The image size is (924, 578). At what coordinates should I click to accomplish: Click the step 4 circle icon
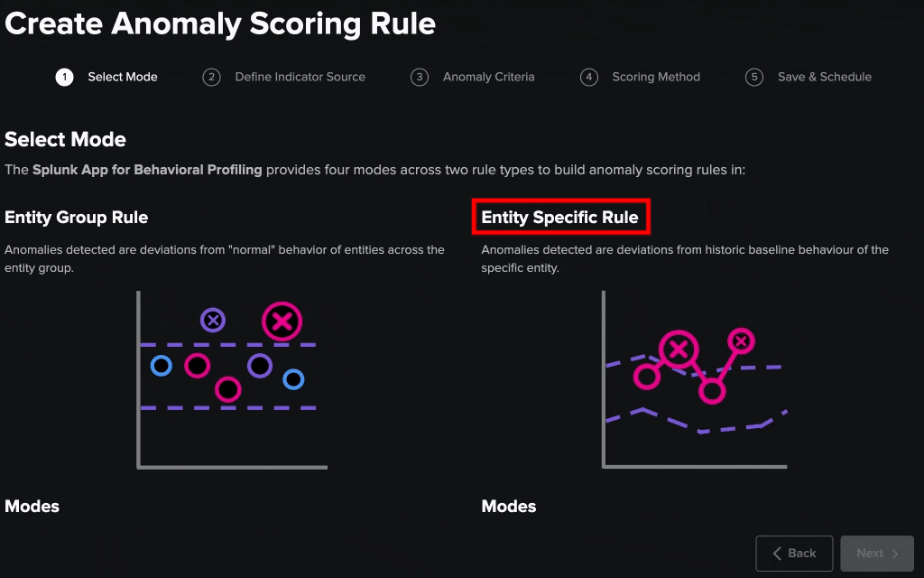588,77
